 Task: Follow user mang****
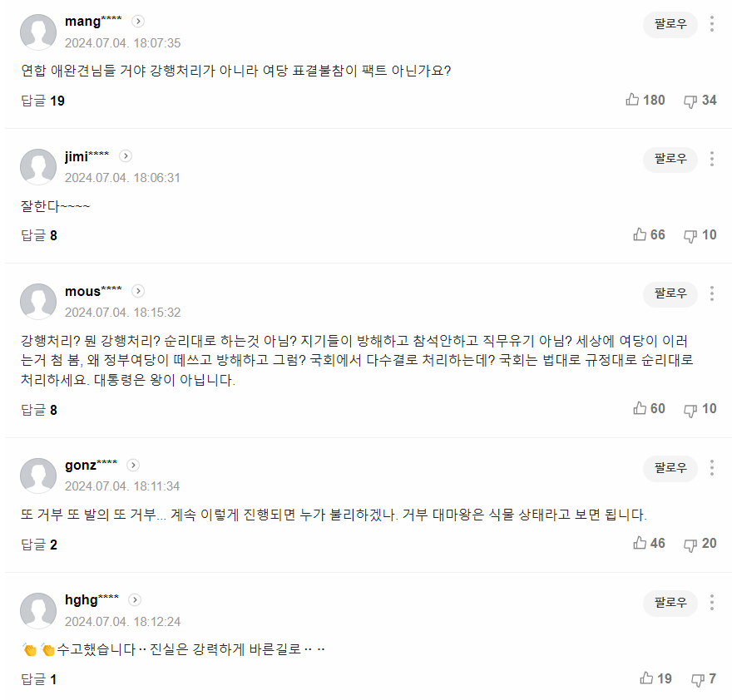(670, 24)
